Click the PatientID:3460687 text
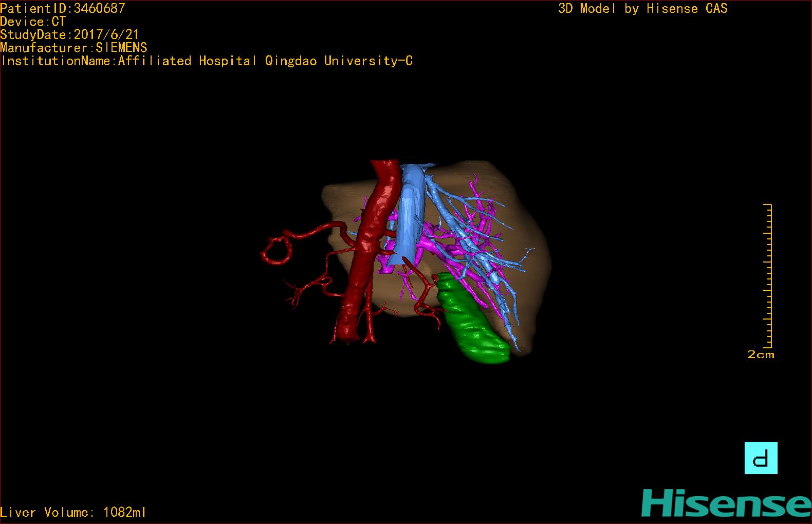The height and width of the screenshot is (524, 812). pyautogui.click(x=63, y=8)
